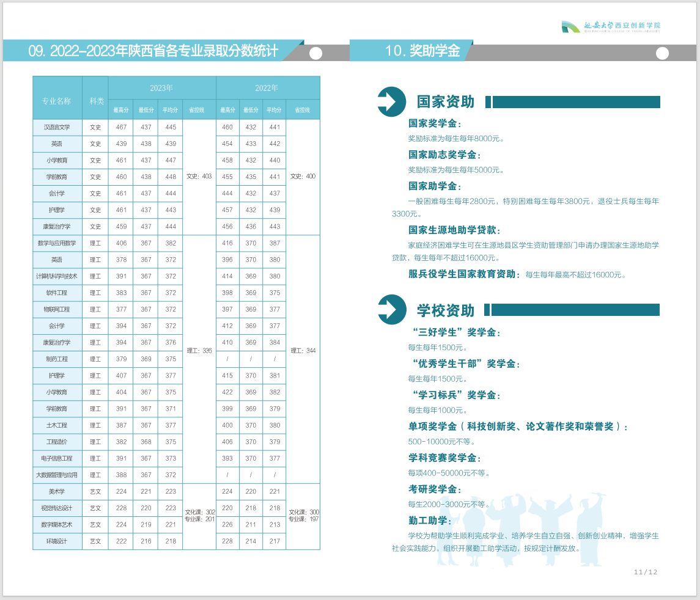Click the '500-10000元不等' amount line

[x=441, y=442]
